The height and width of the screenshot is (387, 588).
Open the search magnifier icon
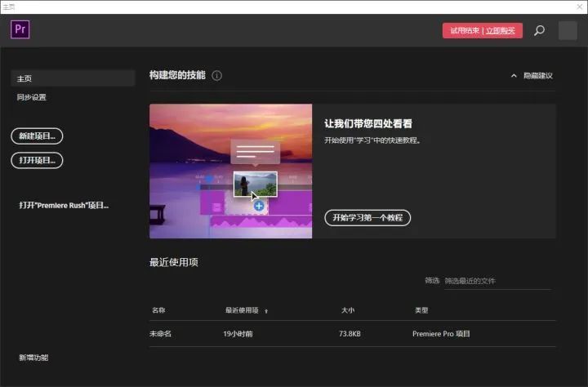pyautogui.click(x=539, y=30)
